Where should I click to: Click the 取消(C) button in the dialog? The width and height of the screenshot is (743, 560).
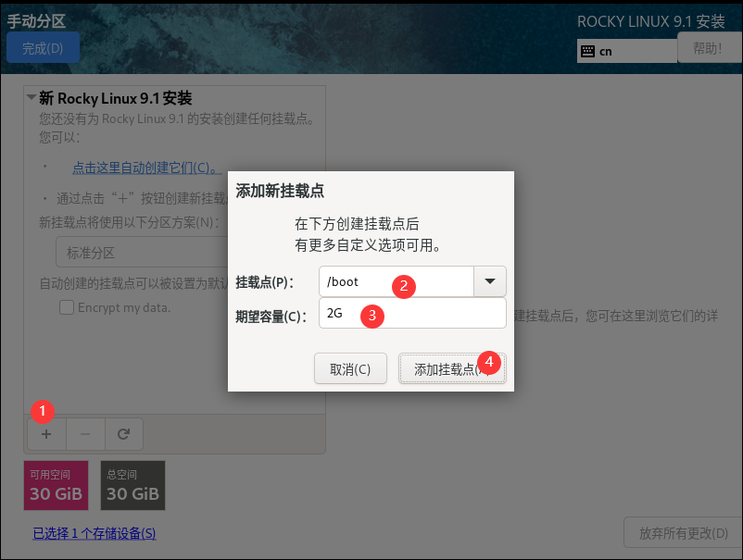[x=350, y=367]
